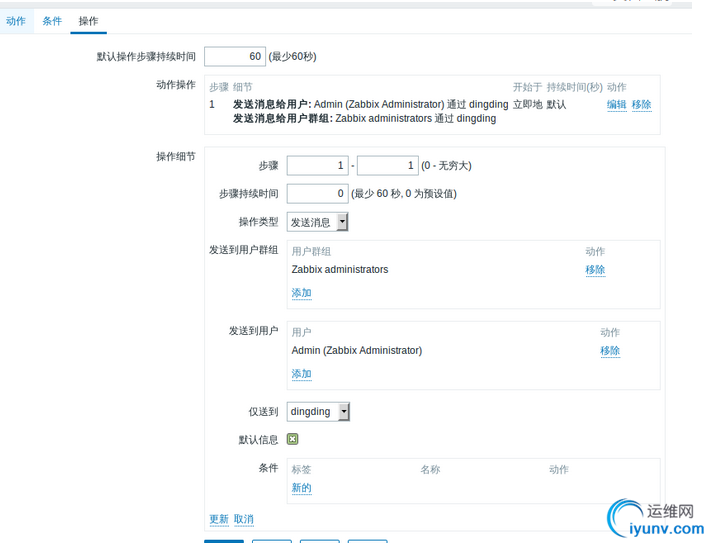Switch to the 动作 tab
710x545 pixels.
pos(16,21)
